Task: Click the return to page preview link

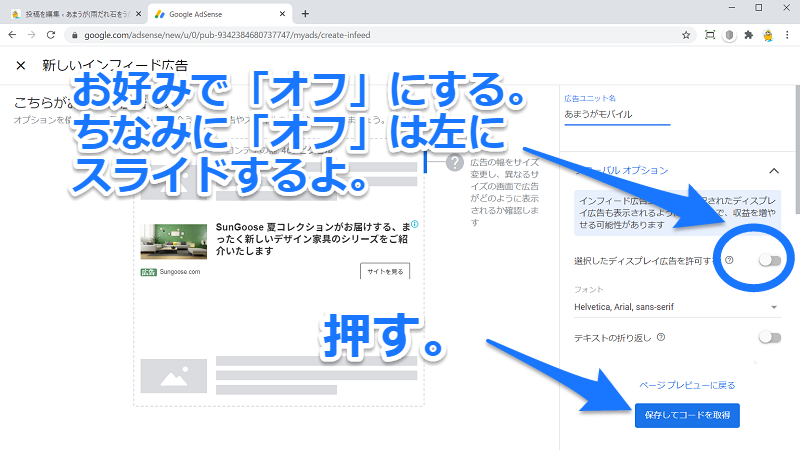Action: pos(686,385)
